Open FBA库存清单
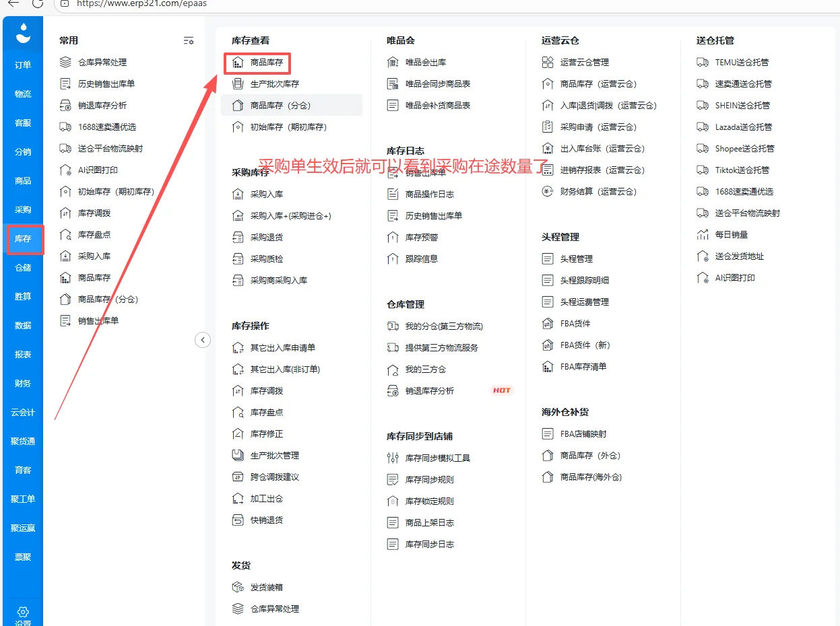Image resolution: width=840 pixels, height=626 pixels. [583, 367]
